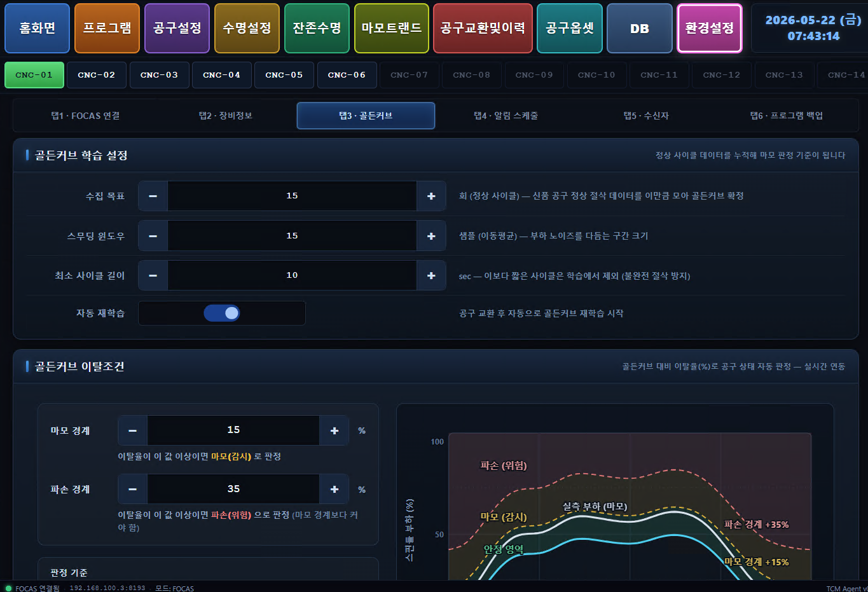The width and height of the screenshot is (868, 592).
Task: Click the 실측 부하 (마모) chart label
Action: 595,506
